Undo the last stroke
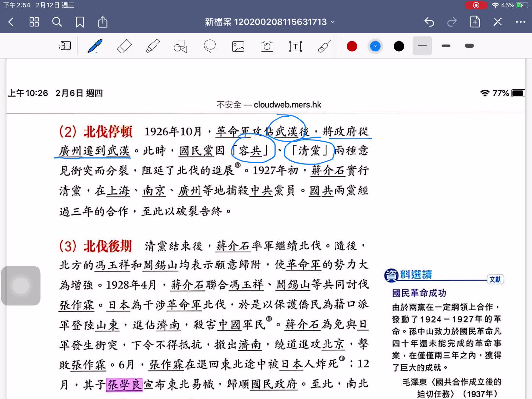 (x=429, y=22)
